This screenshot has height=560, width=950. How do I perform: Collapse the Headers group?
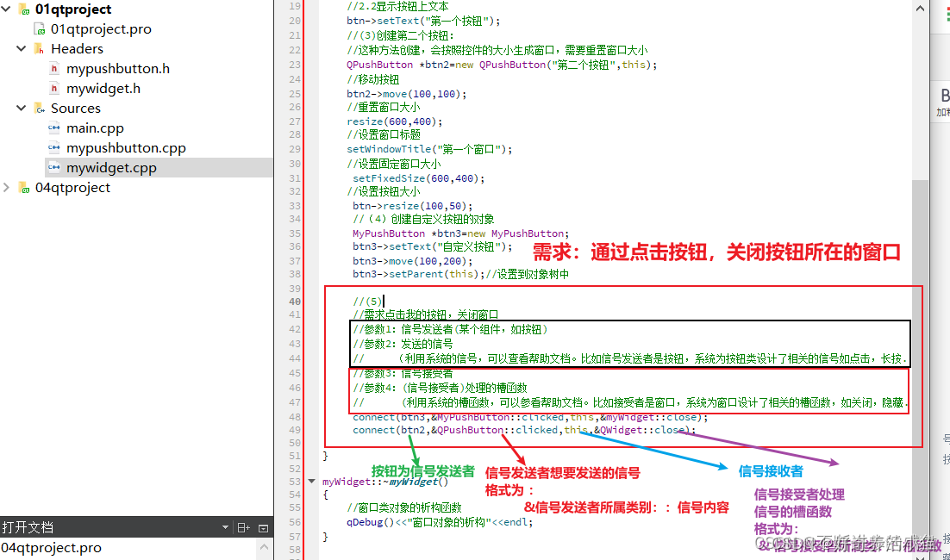tap(21, 48)
